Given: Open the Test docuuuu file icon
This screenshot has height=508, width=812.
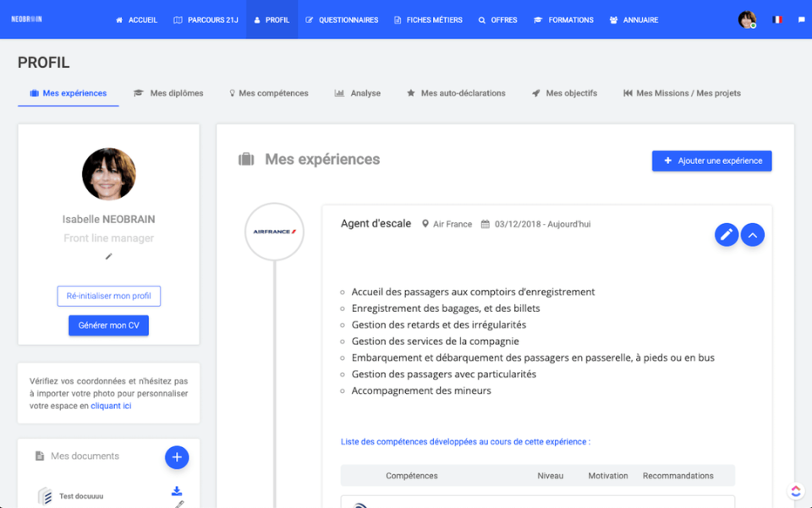Looking at the screenshot, I should pos(45,496).
